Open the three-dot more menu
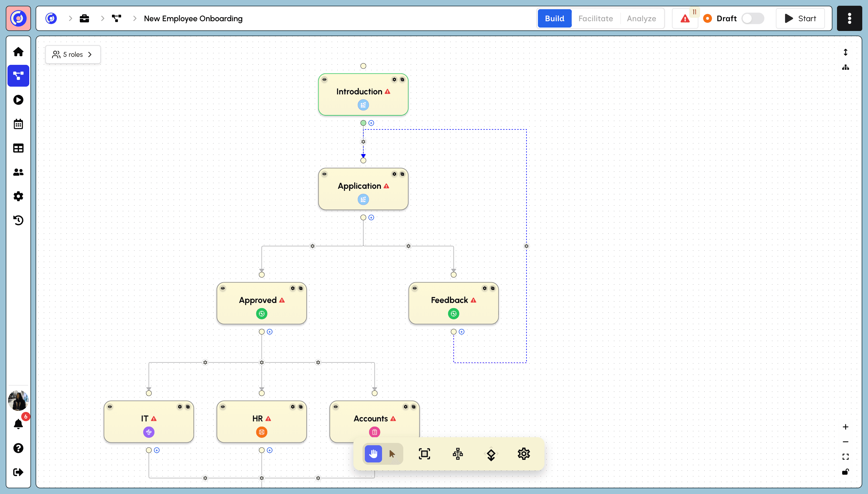Image resolution: width=868 pixels, height=494 pixels. (849, 18)
